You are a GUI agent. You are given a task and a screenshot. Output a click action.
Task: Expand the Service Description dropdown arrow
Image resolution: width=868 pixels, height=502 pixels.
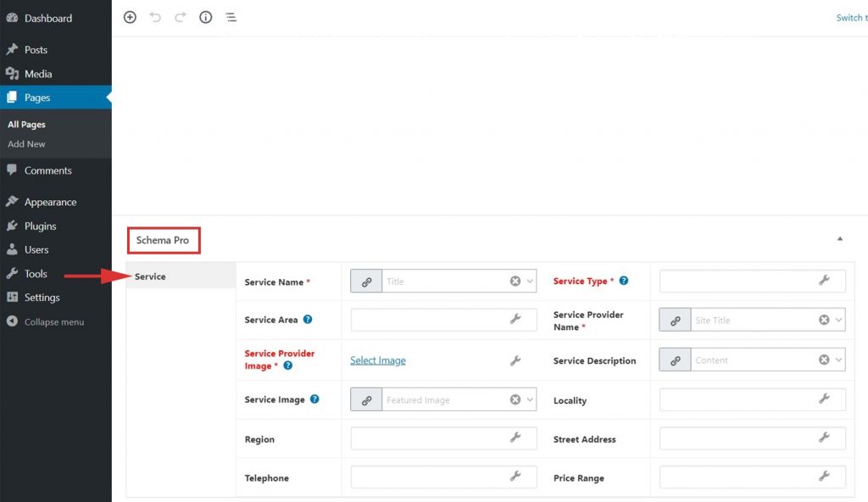coord(838,360)
